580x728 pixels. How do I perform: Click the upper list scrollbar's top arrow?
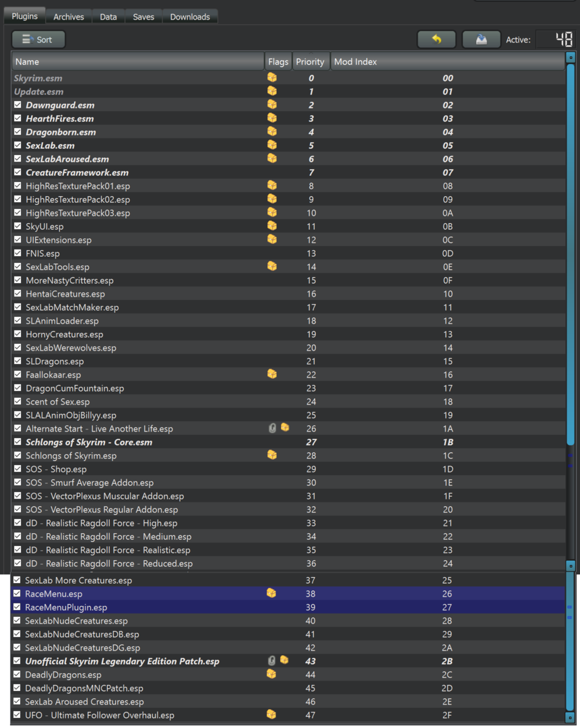click(x=571, y=57)
